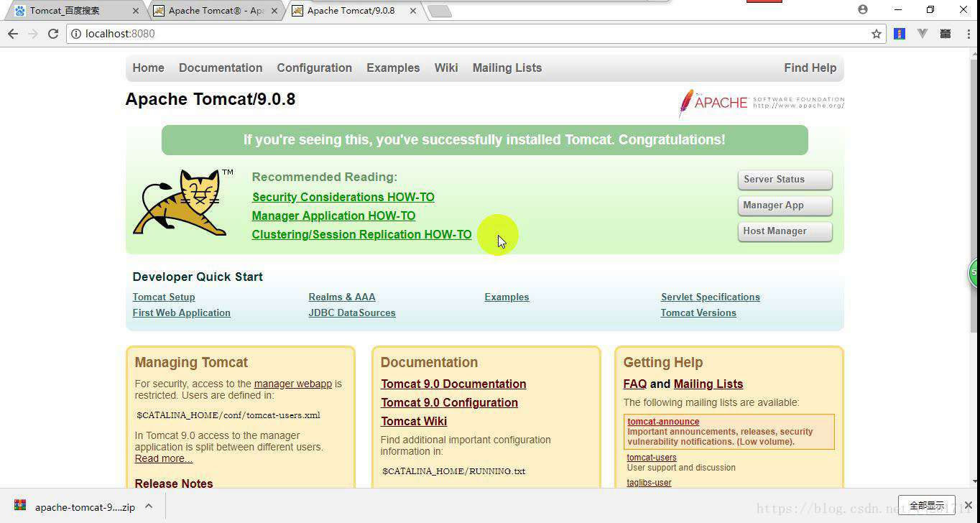
Task: Open Tomcat 9.0 Documentation link
Action: pyautogui.click(x=453, y=384)
